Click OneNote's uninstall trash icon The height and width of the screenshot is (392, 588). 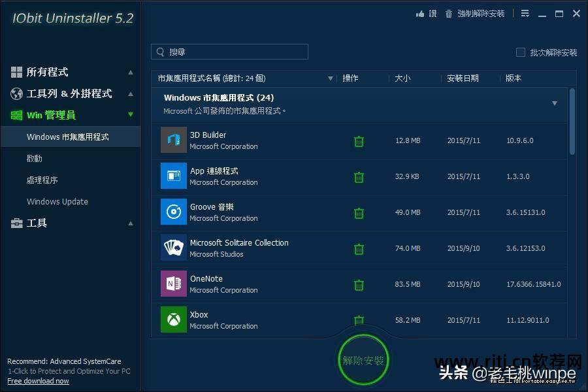[359, 284]
